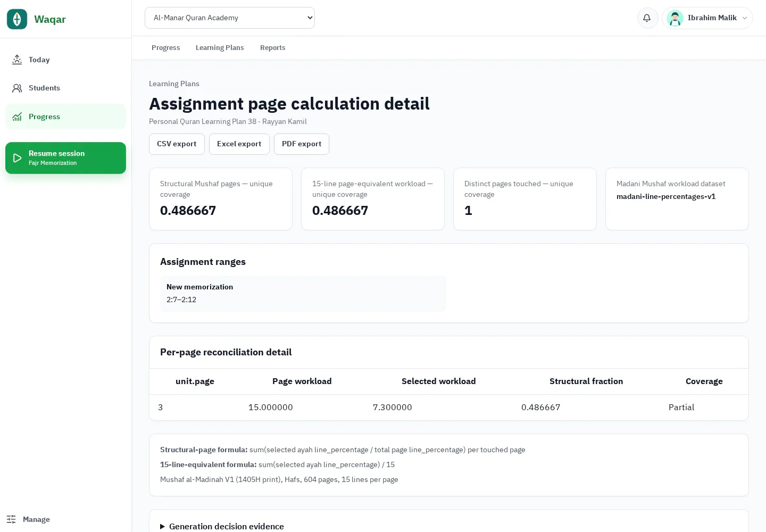
Task: Click the 15-line-equivalent formula line
Action: click(277, 465)
